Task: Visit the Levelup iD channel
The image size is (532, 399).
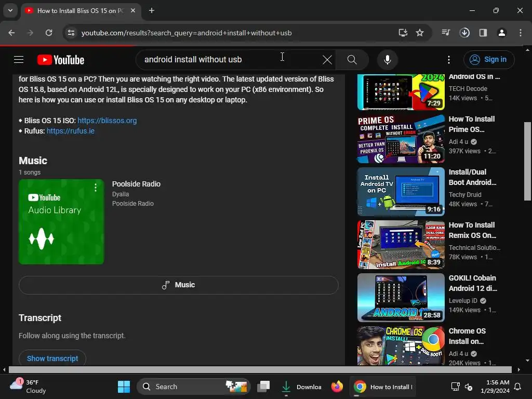Action: [x=463, y=301]
